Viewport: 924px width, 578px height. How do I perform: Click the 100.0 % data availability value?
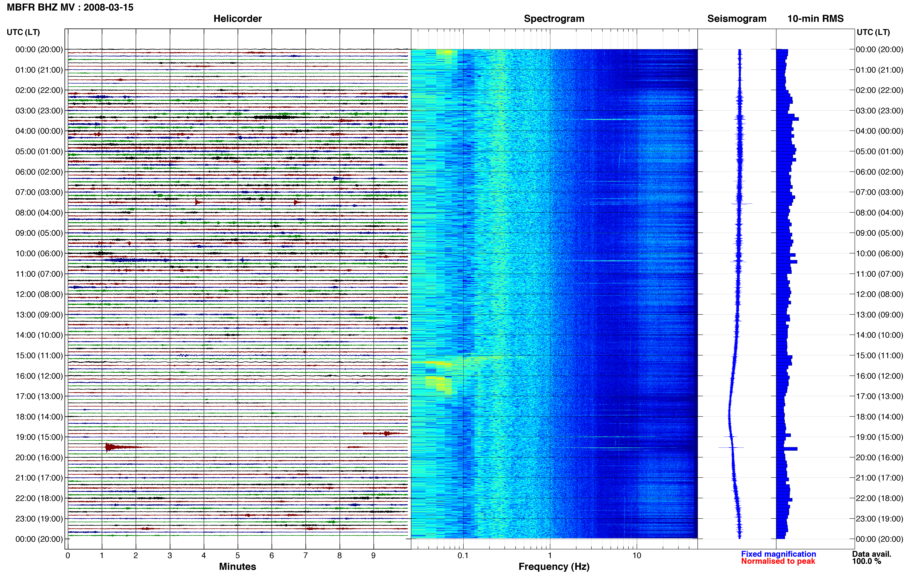tap(867, 561)
